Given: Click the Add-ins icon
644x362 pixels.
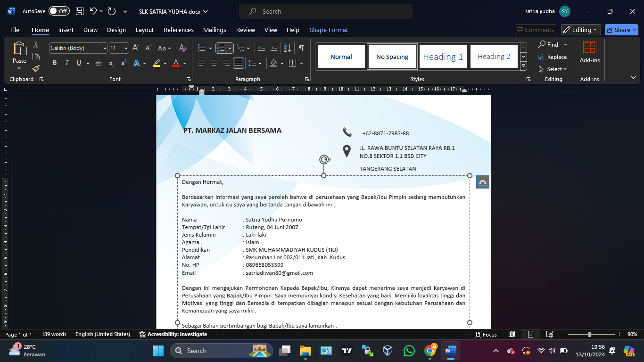Looking at the screenshot, I should tap(590, 53).
